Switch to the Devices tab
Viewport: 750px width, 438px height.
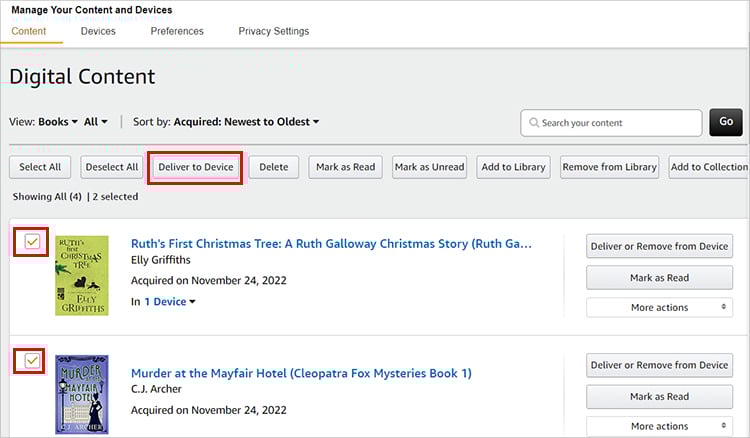98,31
